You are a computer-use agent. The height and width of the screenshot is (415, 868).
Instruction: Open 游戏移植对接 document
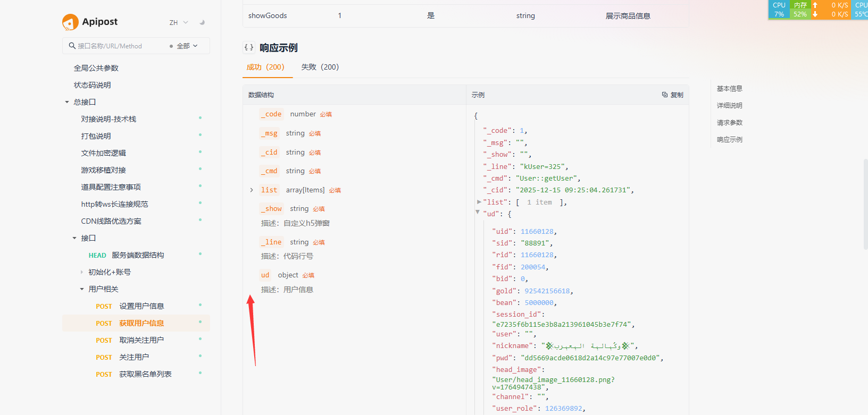[104, 170]
